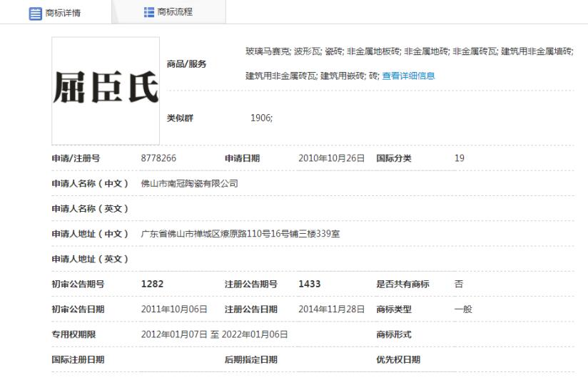
Task: Click the 商标形式 label
Action: click(x=394, y=334)
